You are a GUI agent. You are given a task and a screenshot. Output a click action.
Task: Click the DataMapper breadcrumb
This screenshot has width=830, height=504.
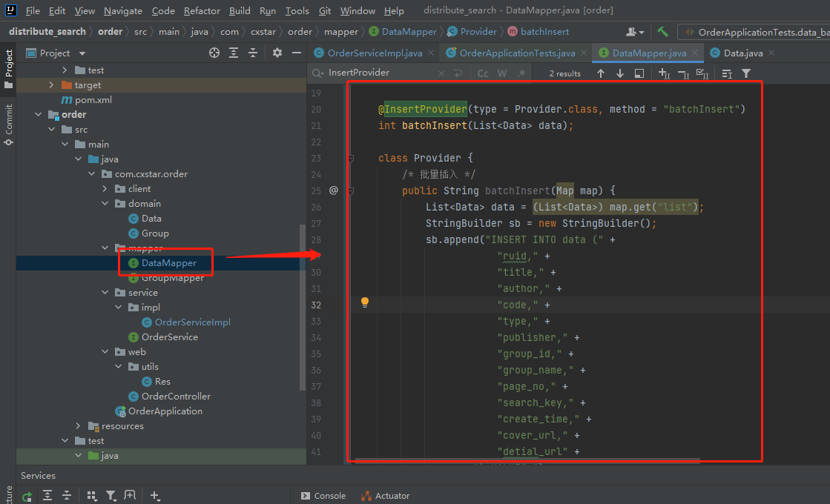403,32
